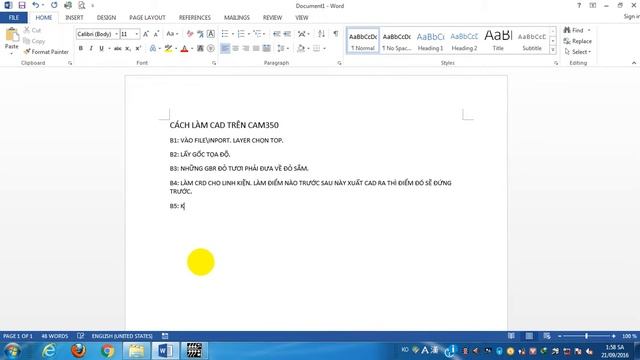Apply the Subtitle style
Viewport: 640px width, 360px height.
(x=532, y=41)
